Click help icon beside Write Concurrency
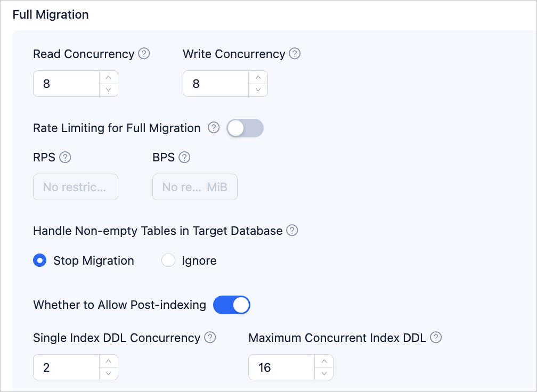The width and height of the screenshot is (537, 392). (x=295, y=54)
